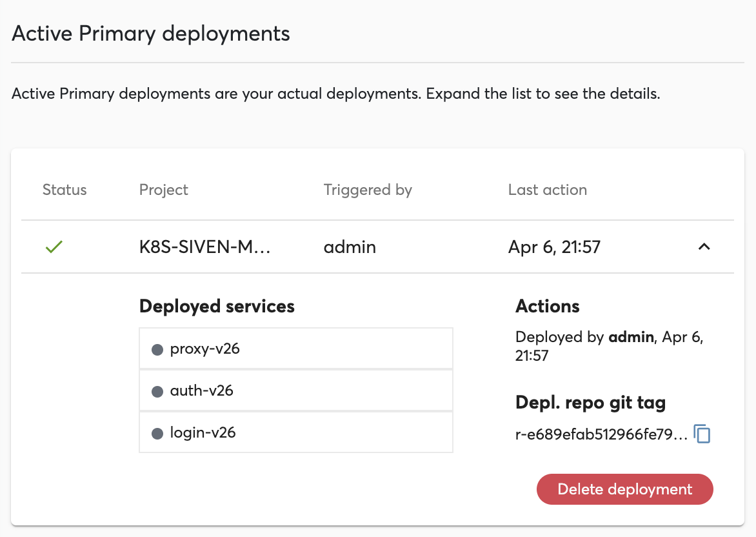This screenshot has height=537, width=756.
Task: Click the Last action column header
Action: click(548, 190)
